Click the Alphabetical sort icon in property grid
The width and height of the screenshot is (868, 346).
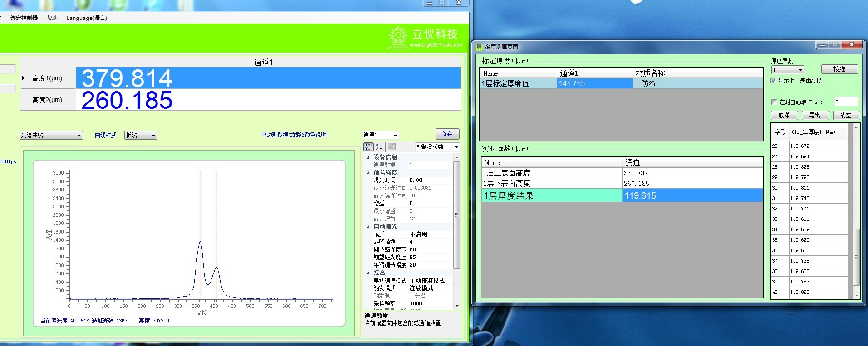click(379, 147)
